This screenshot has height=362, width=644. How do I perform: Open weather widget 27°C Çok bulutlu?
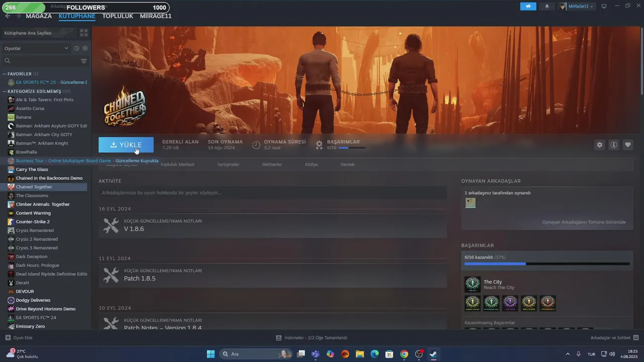coord(23,354)
